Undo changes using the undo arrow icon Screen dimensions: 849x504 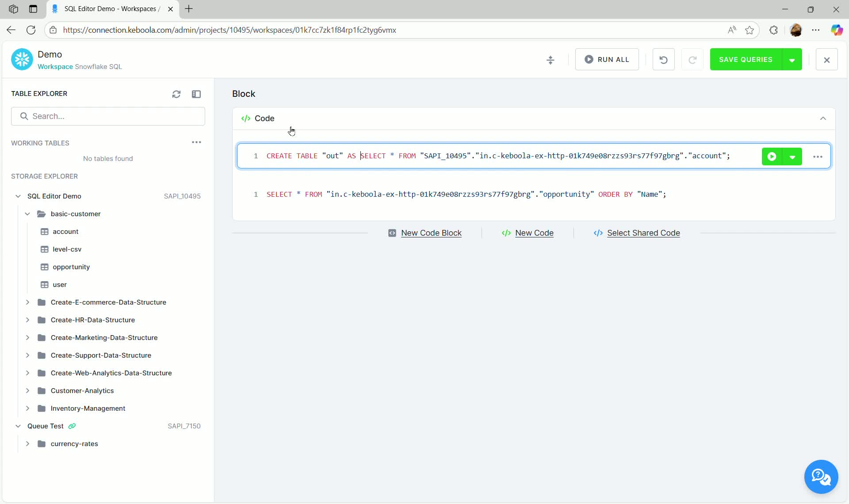[663, 59]
